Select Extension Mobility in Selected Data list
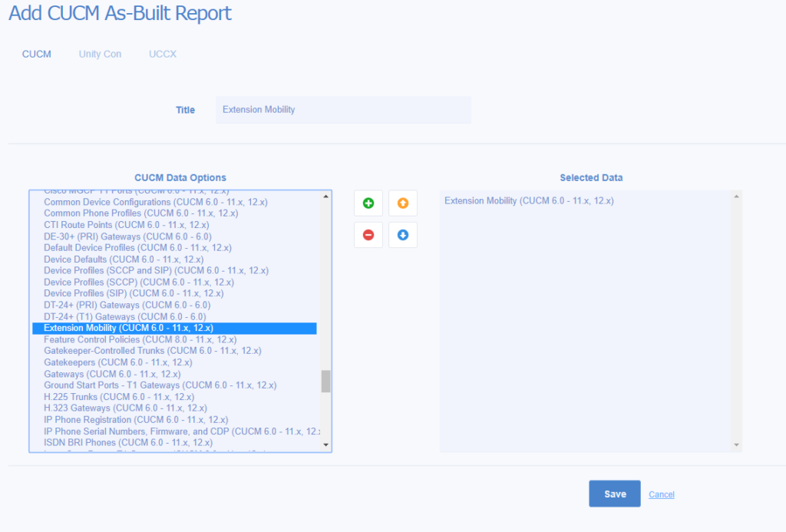 point(529,200)
